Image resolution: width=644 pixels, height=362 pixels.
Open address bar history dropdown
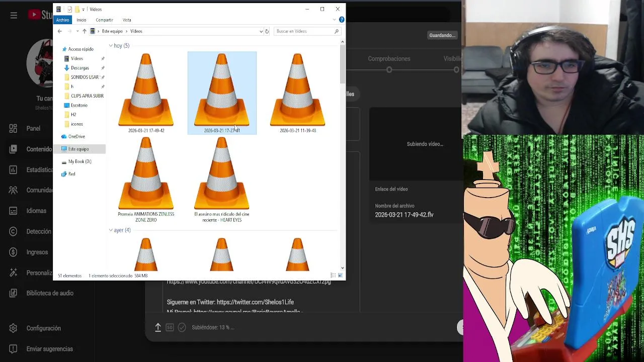coord(261,31)
